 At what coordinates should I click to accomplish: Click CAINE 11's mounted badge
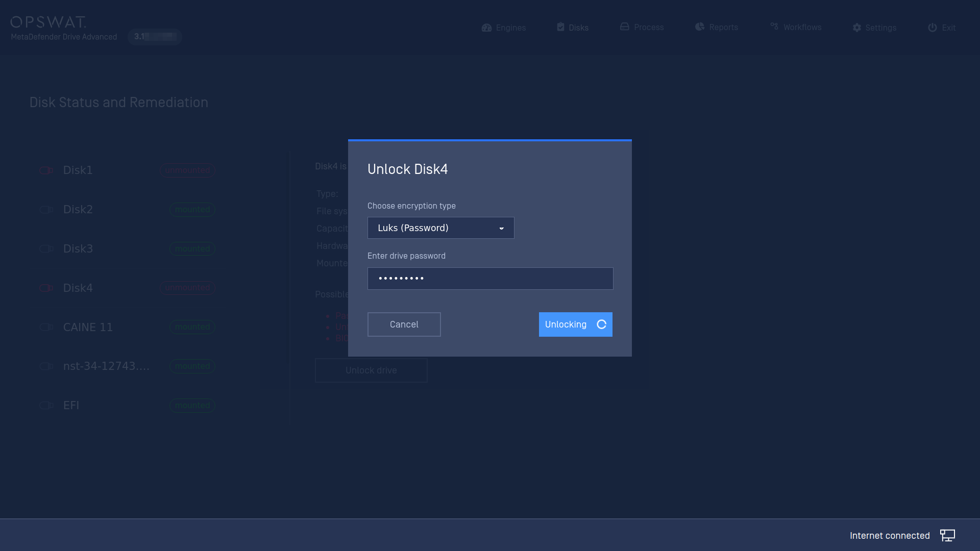(192, 327)
